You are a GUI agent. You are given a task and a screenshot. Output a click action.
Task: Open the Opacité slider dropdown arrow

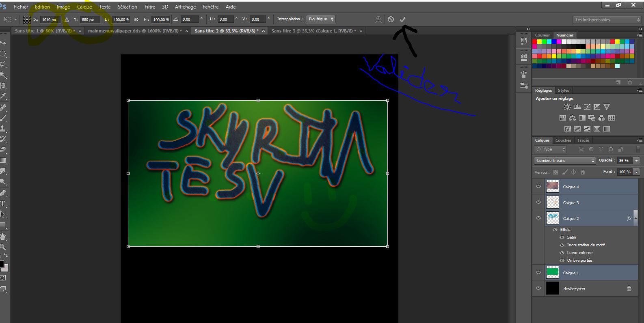coord(636,161)
